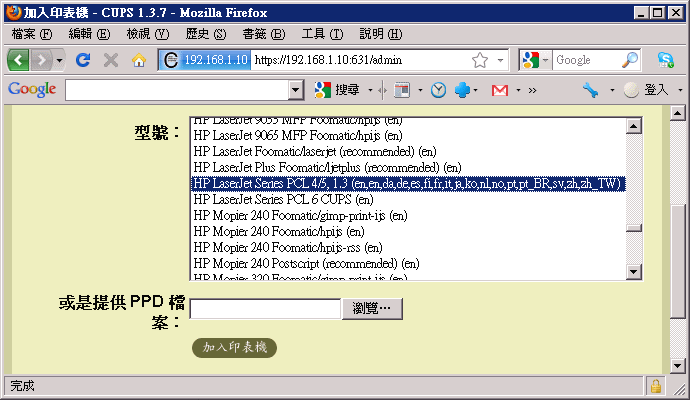Viewport: 690px width, 400px height.
Task: Click the model list scroll-down arrow
Action: click(634, 271)
